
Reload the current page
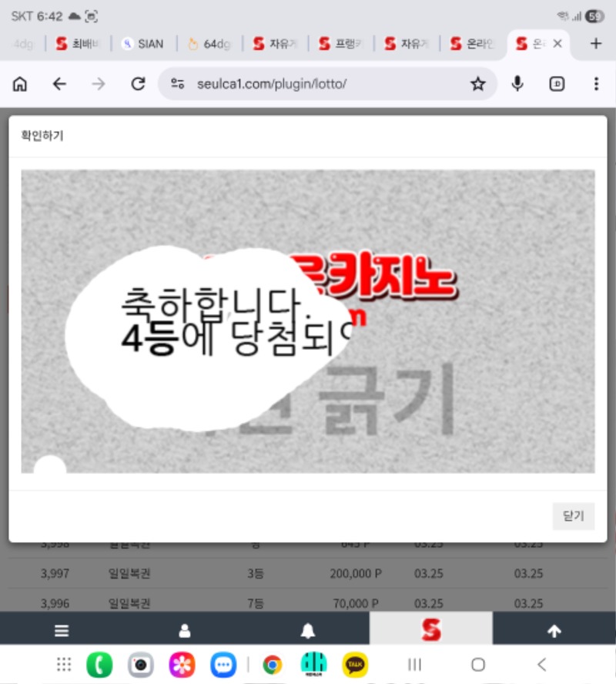coord(138,84)
